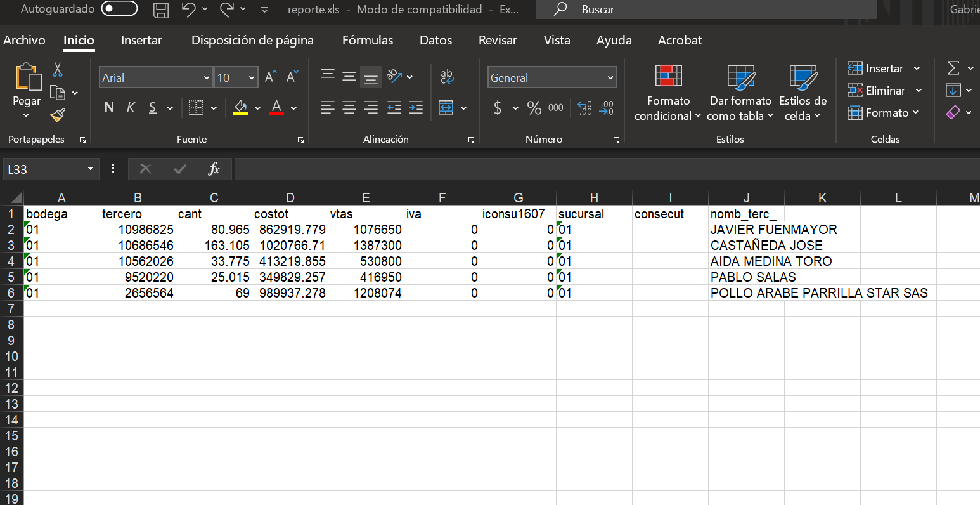Image resolution: width=980 pixels, height=505 pixels.
Task: Click the insert function fx icon
Action: pyautogui.click(x=214, y=169)
